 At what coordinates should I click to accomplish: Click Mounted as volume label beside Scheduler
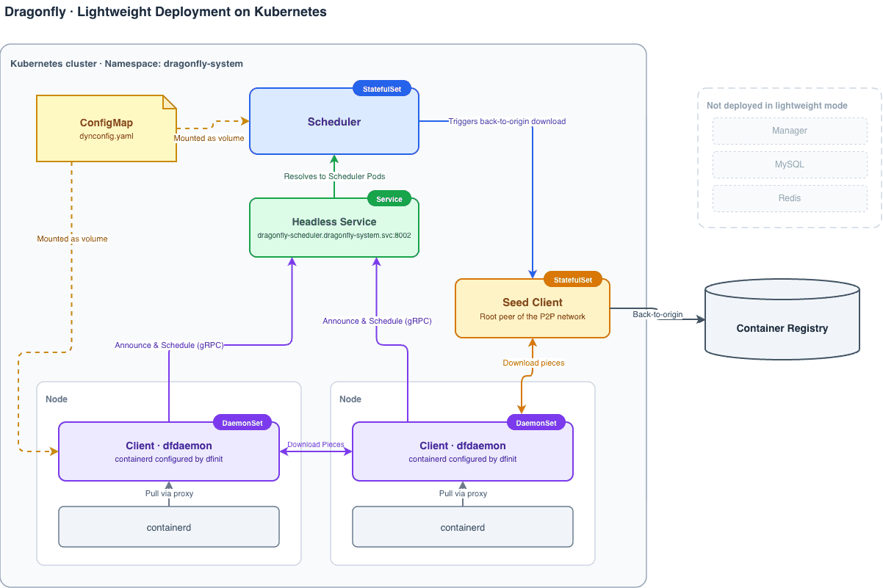click(x=209, y=138)
